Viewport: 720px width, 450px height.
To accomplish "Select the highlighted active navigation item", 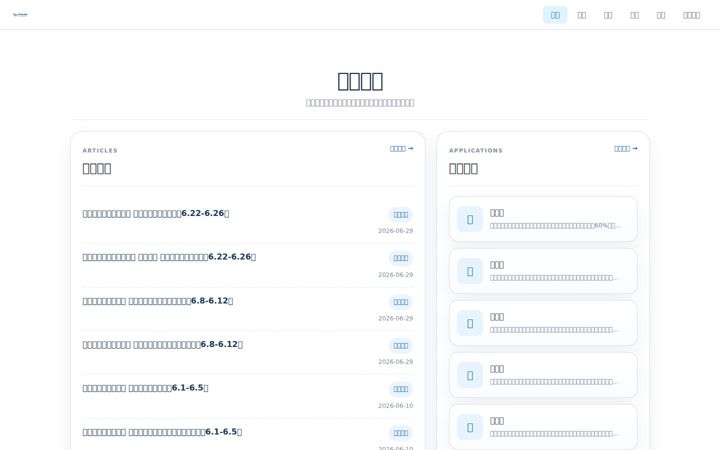I will click(x=555, y=15).
